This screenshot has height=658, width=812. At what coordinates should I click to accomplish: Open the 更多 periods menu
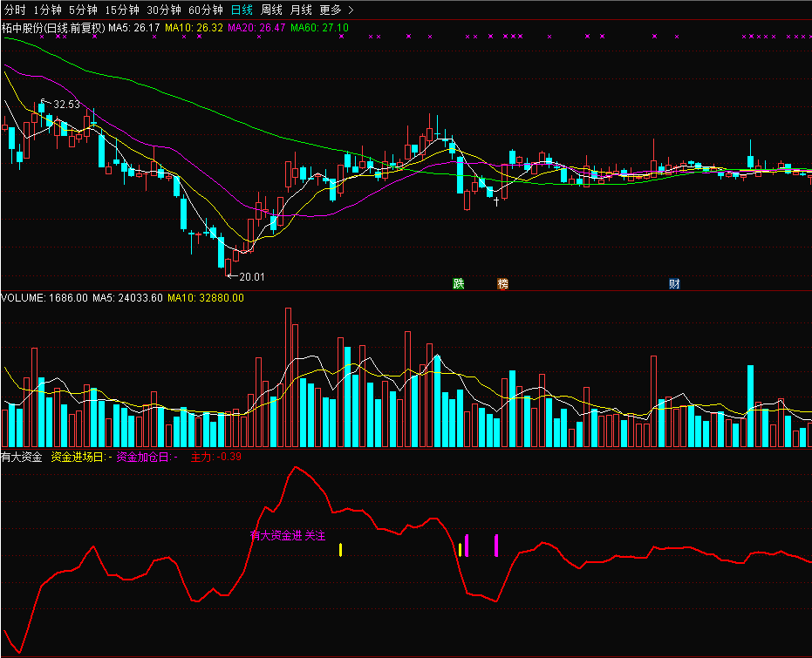pos(337,10)
